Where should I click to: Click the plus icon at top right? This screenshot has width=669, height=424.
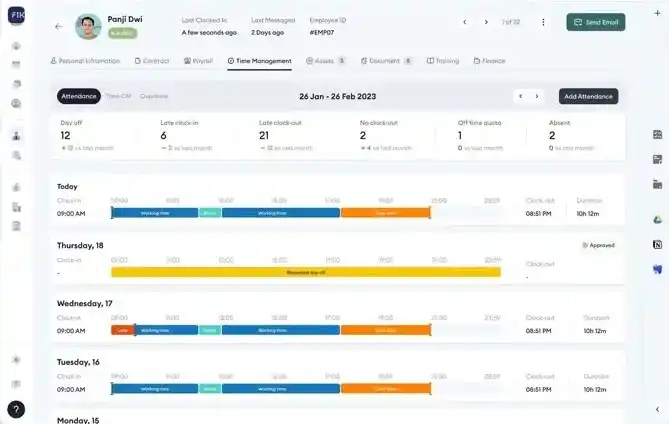click(657, 13)
